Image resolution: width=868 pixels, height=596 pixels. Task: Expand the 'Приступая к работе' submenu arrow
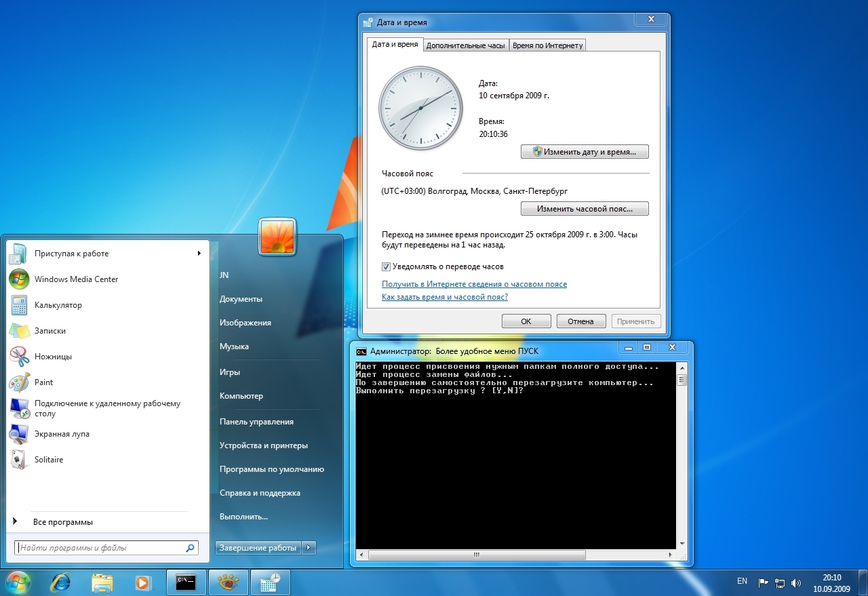tap(199, 254)
